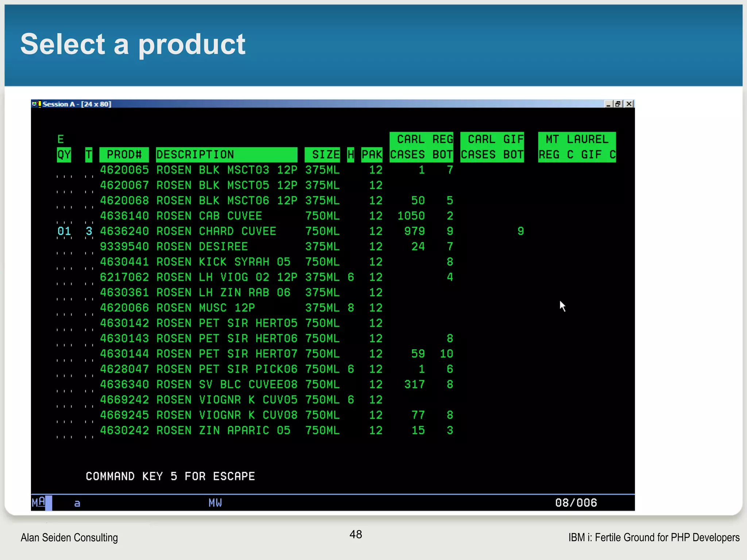This screenshot has width=747, height=560.
Task: Click COMMAND KEY 5 FOR ESCAPE text
Action: click(170, 476)
